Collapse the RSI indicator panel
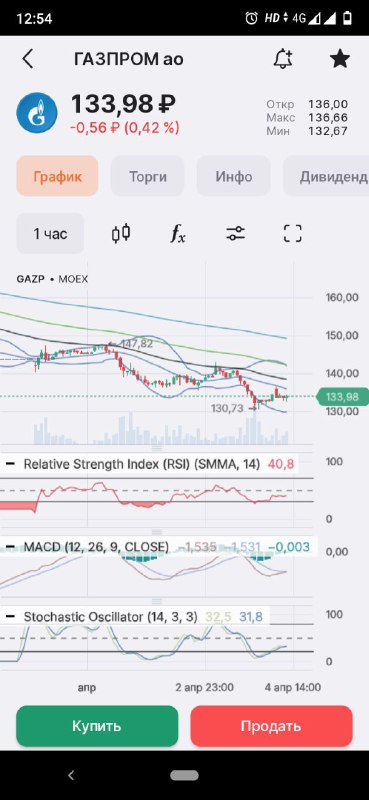Viewport: 369px width, 800px height. coord(10,464)
